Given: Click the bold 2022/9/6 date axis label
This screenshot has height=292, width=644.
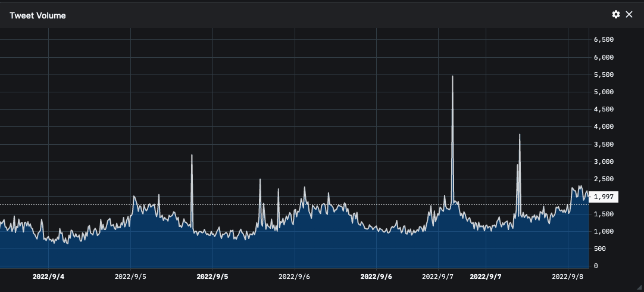Looking at the screenshot, I should (376, 277).
